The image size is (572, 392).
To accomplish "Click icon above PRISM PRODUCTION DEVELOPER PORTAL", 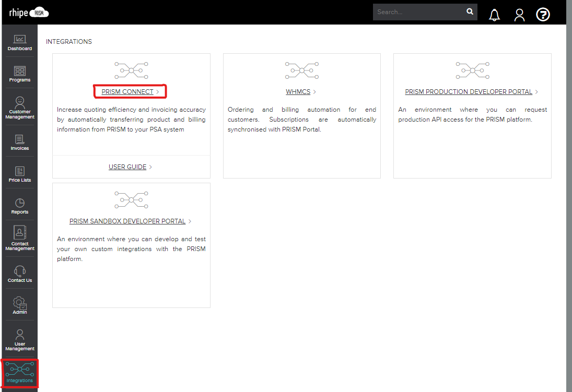I will click(472, 70).
